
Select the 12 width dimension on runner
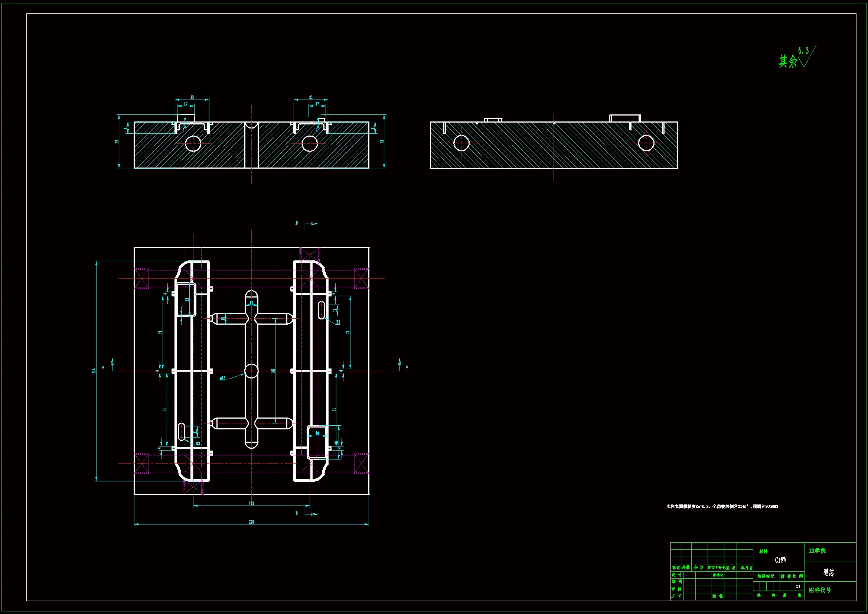251,303
